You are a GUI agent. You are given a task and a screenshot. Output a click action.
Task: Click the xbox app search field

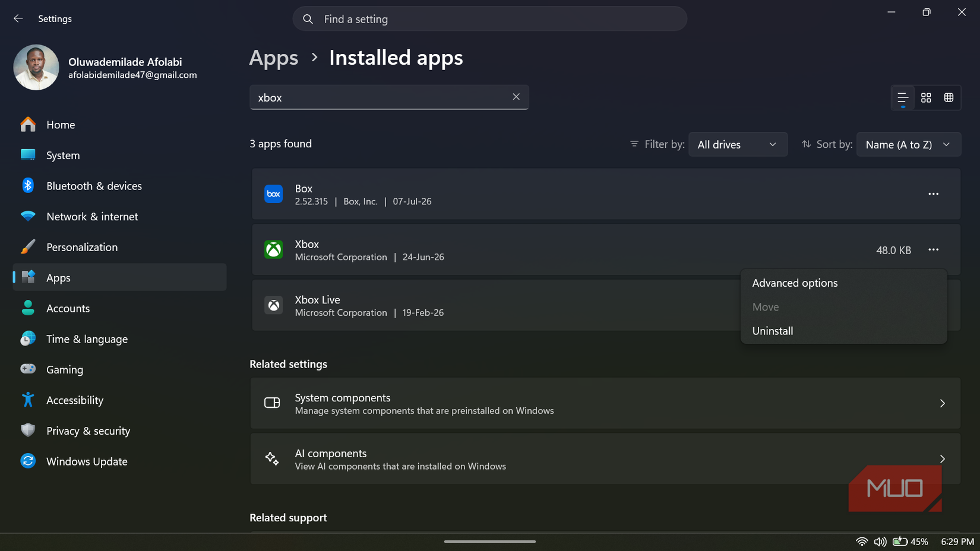389,97
